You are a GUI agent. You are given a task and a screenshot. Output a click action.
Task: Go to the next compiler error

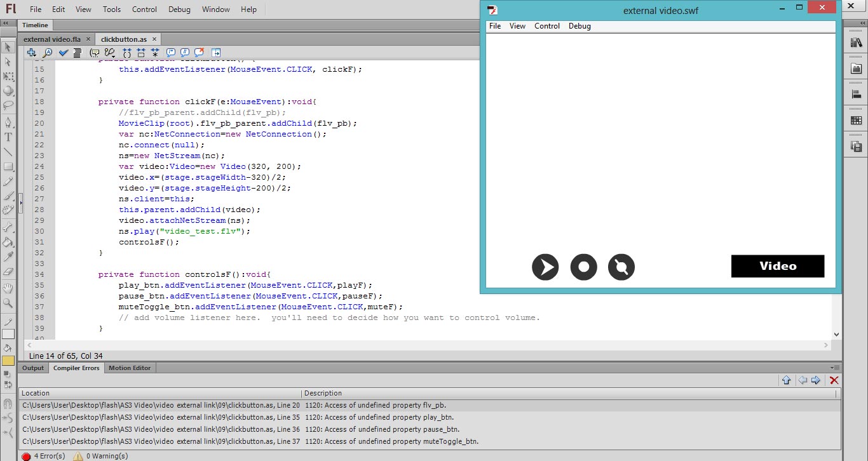pos(816,380)
